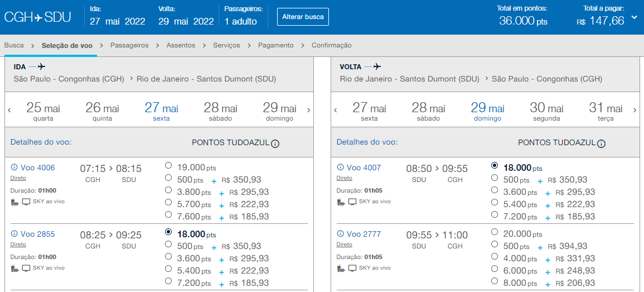Screen dimensions: 644x292
Task: Click Direto link under Voo 4006
Action: (x=18, y=178)
